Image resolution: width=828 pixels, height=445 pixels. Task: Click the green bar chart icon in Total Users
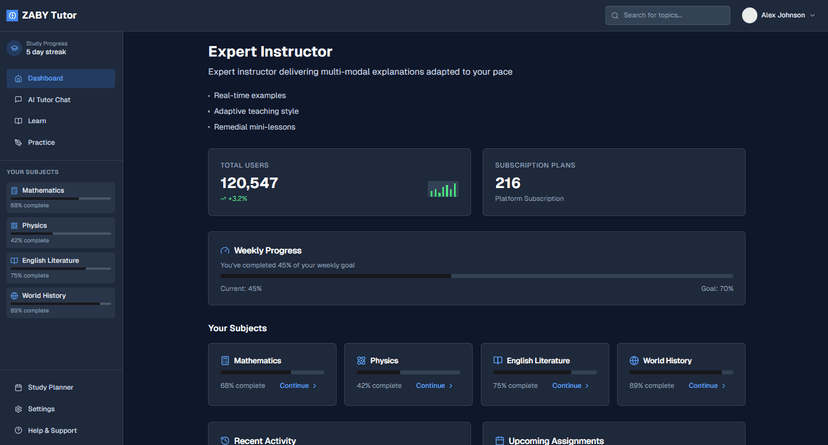tap(443, 190)
